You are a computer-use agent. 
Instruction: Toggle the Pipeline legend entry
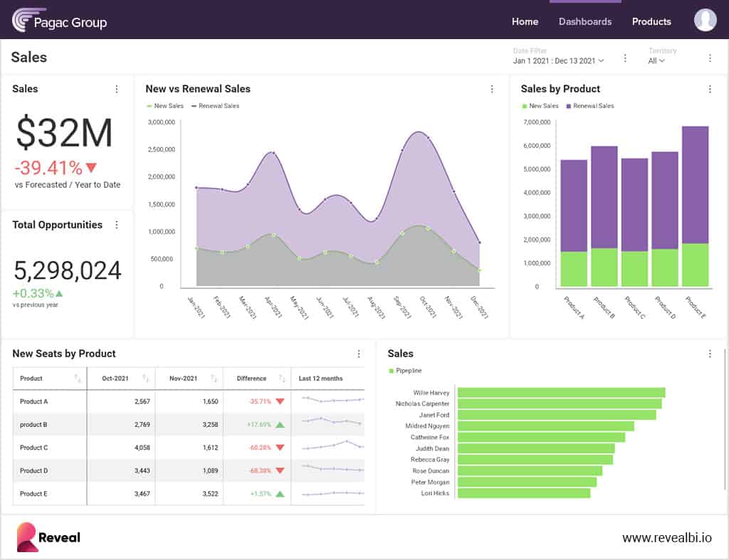(405, 371)
